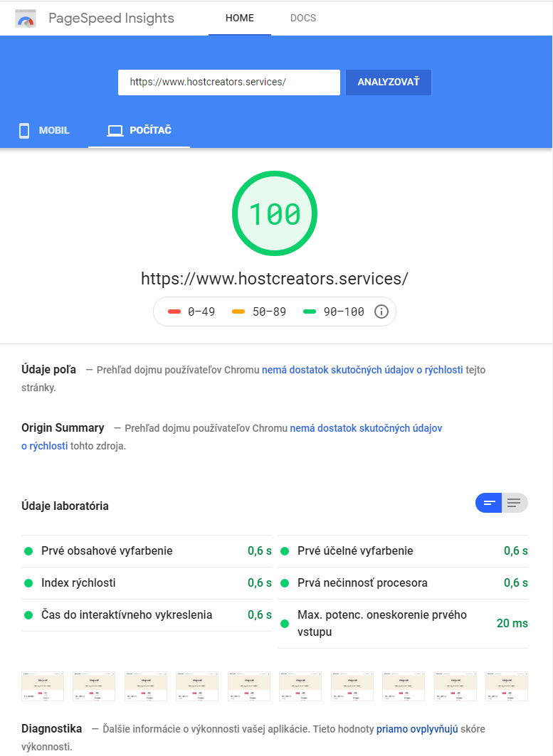Select the MOBIL device tab
553x756 pixels.
point(44,131)
